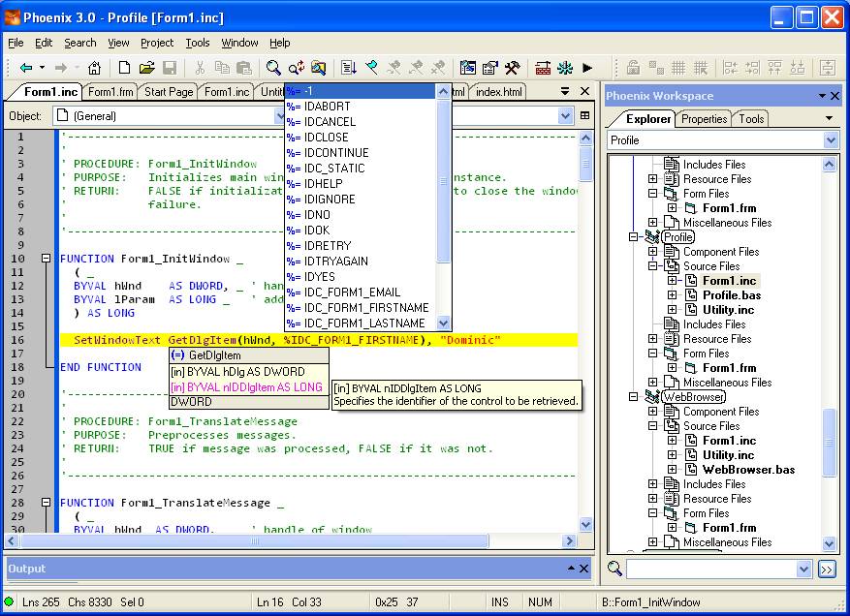Click the red brick wall icon
850x616 pixels.
tap(543, 68)
